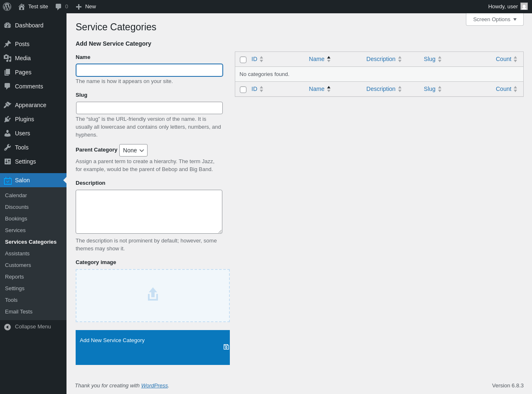Sort the table by Count column header
The image size is (532, 394).
[503, 59]
